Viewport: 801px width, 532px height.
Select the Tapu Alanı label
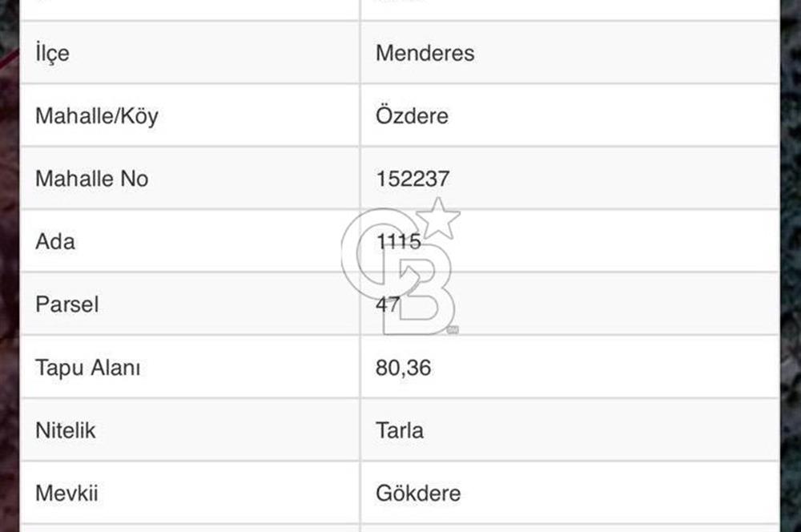pyautogui.click(x=87, y=368)
